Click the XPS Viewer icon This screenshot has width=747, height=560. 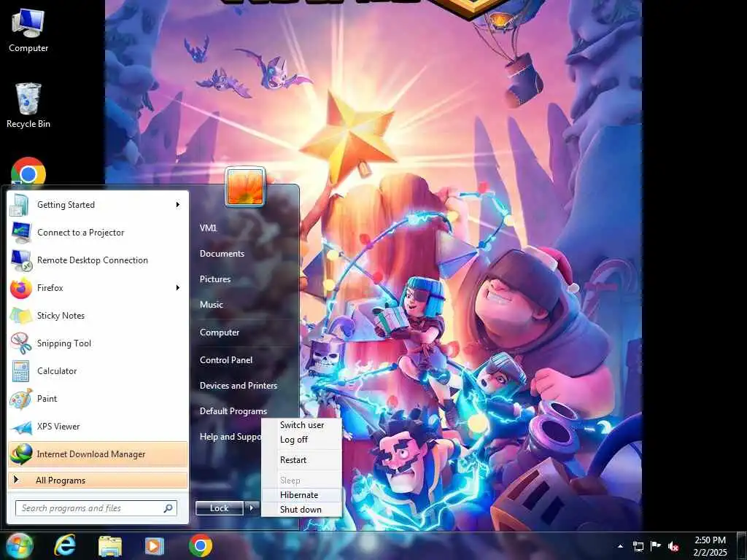(x=21, y=427)
